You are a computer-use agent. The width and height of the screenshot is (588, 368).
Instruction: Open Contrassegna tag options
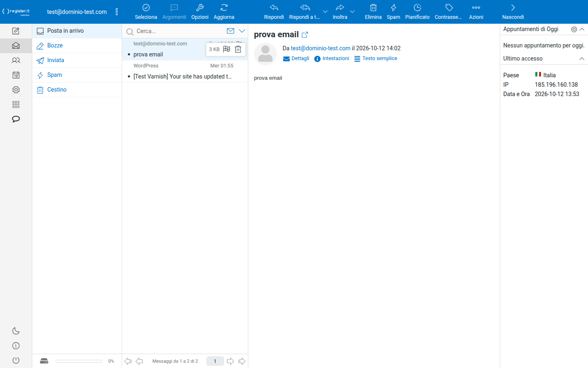point(448,12)
